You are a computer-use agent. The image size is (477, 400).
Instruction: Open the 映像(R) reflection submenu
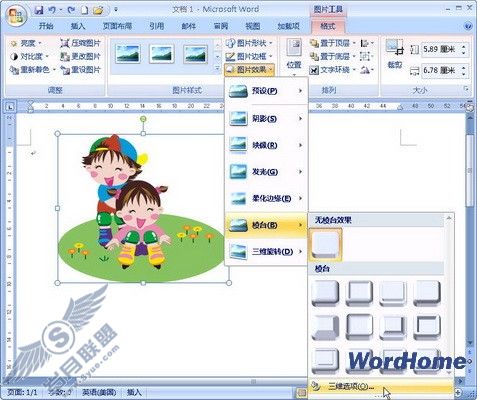266,145
